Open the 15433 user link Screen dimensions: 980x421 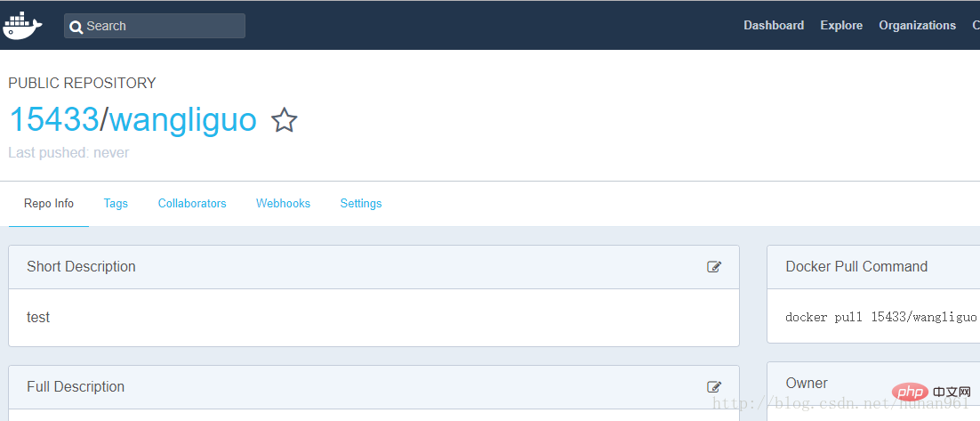tap(53, 119)
